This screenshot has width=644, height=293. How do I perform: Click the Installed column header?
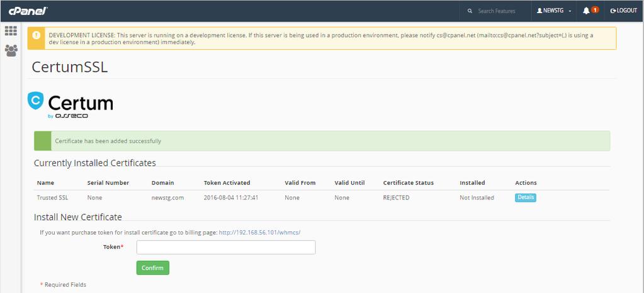pyautogui.click(x=472, y=182)
